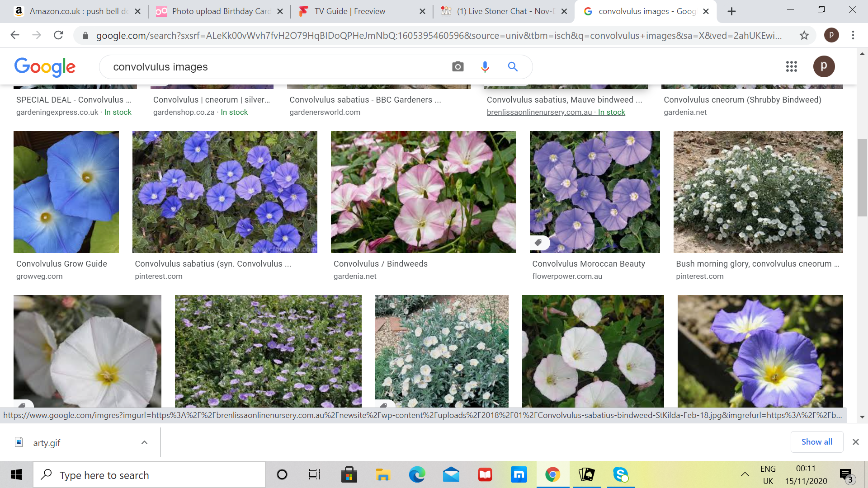Open Cortana circle on taskbar

coord(282,474)
